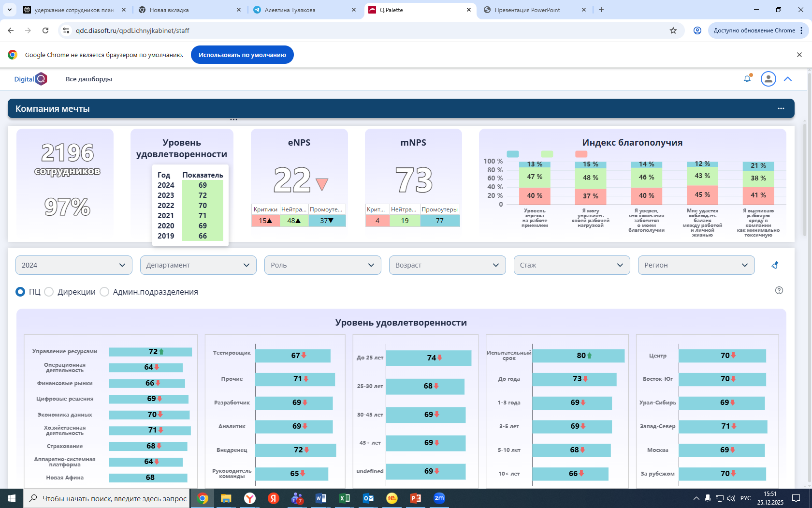Click the notifications bell icon
The image size is (812, 508).
point(747,79)
